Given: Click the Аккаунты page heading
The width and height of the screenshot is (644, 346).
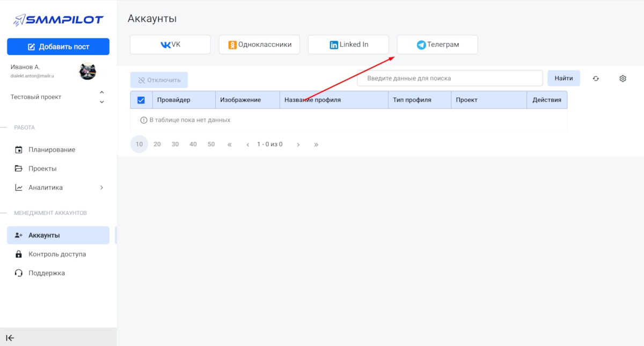Looking at the screenshot, I should 152,19.
